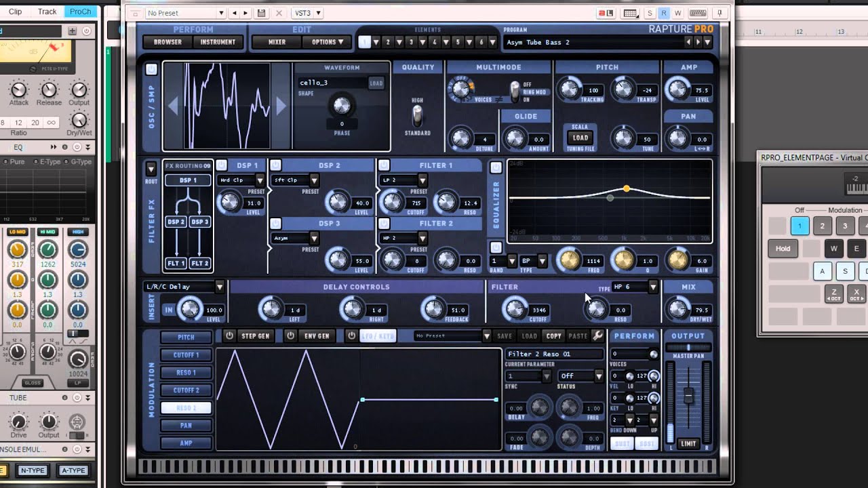The image size is (868, 488).
Task: Click the Copy button in modulation bar
Action: click(x=554, y=335)
